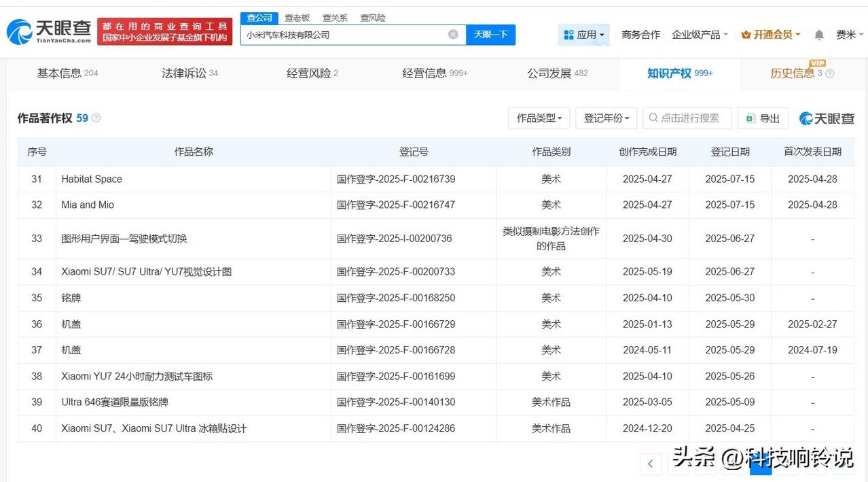Open the 登记年份 filter dropdown
Viewport: 868px width, 482px height.
[x=606, y=118]
